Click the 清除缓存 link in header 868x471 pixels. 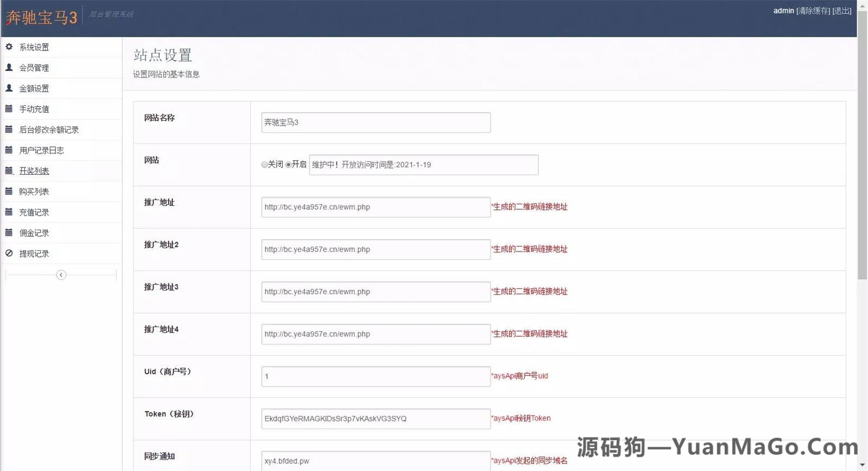pyautogui.click(x=813, y=11)
